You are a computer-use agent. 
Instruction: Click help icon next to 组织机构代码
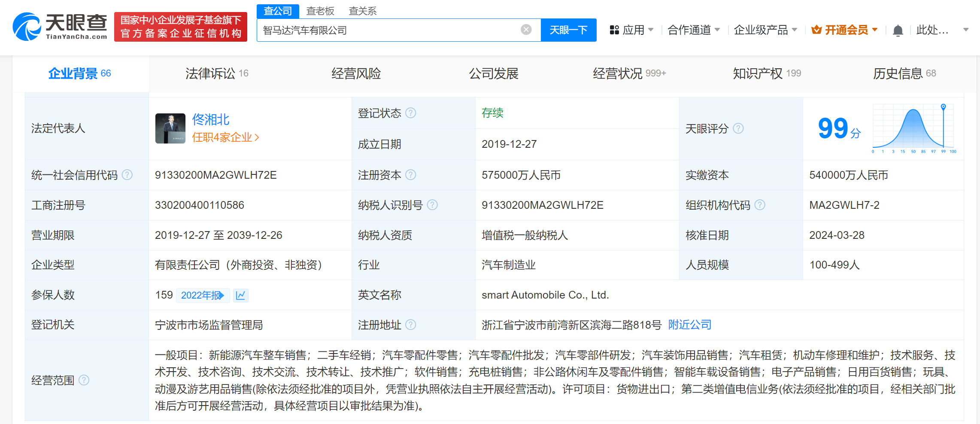click(x=760, y=205)
